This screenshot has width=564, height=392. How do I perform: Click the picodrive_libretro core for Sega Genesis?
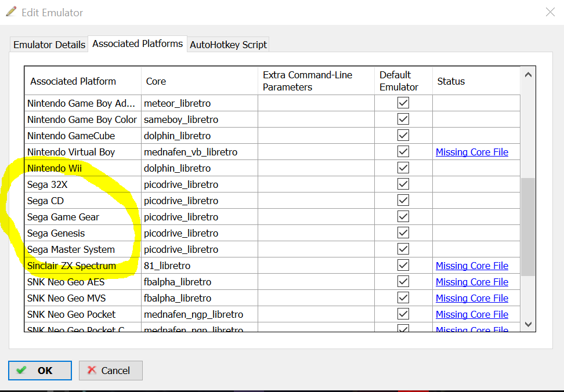coord(200,233)
